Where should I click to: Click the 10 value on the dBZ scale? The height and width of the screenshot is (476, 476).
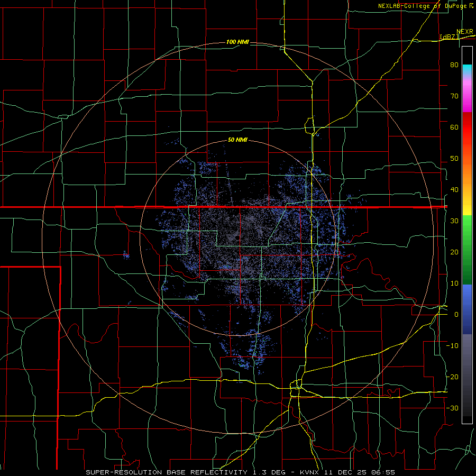click(x=454, y=283)
